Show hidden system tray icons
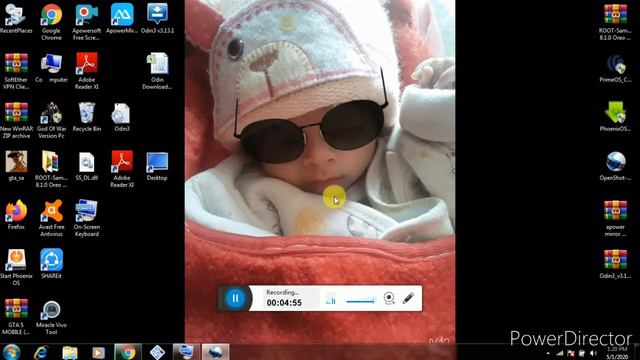This screenshot has height=360, width=640. click(x=548, y=353)
